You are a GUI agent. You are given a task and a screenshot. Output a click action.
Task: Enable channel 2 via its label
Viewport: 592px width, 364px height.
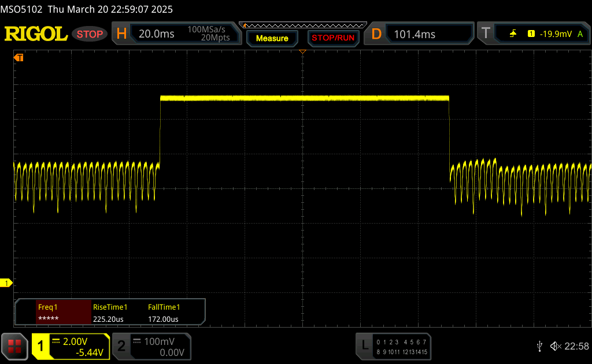point(121,347)
